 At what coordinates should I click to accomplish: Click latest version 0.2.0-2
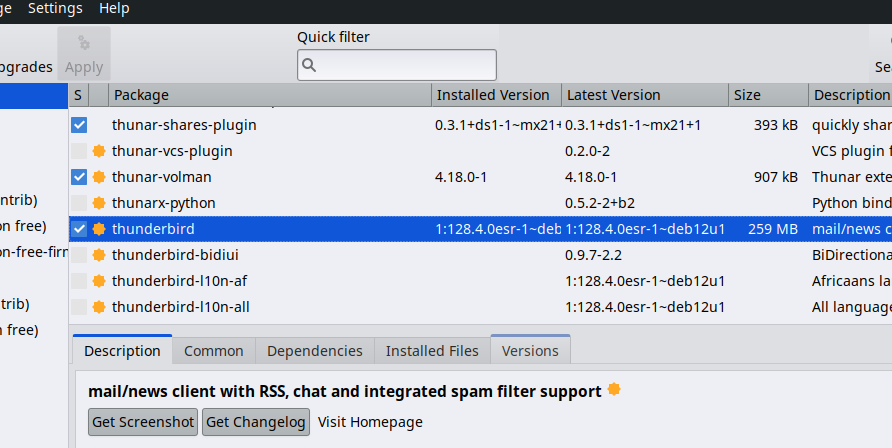point(587,151)
